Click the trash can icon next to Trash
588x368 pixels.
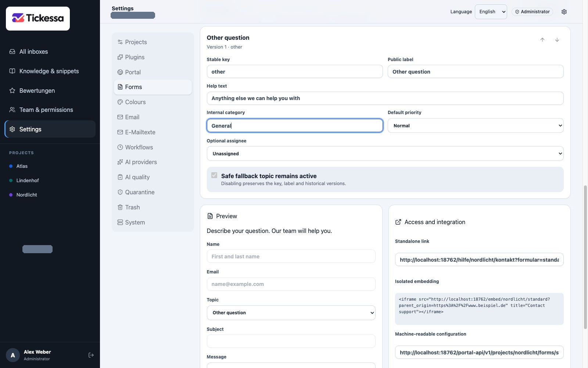[x=120, y=207]
